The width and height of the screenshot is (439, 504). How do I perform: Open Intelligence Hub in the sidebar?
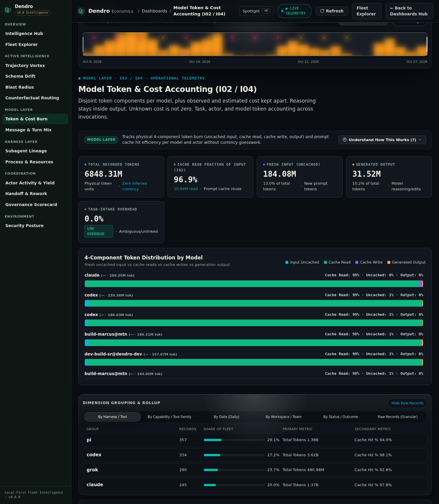(36, 34)
